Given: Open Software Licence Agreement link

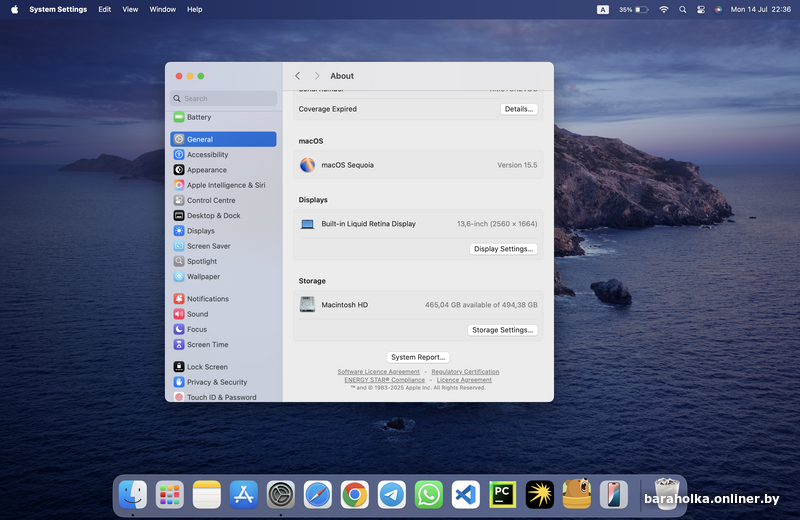Looking at the screenshot, I should click(x=379, y=372).
